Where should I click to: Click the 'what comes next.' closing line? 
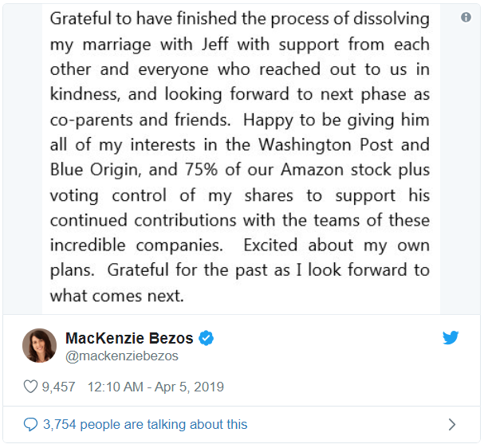click(117, 296)
